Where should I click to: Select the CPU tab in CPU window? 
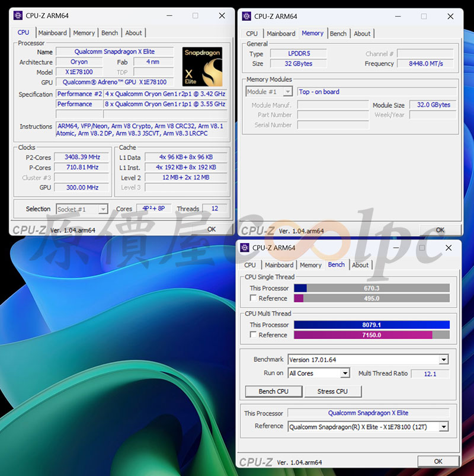pyautogui.click(x=23, y=32)
